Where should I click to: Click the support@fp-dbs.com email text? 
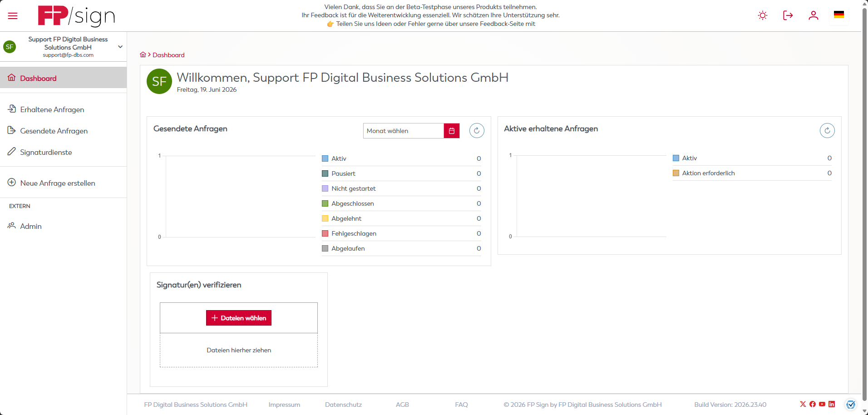pyautogui.click(x=68, y=55)
